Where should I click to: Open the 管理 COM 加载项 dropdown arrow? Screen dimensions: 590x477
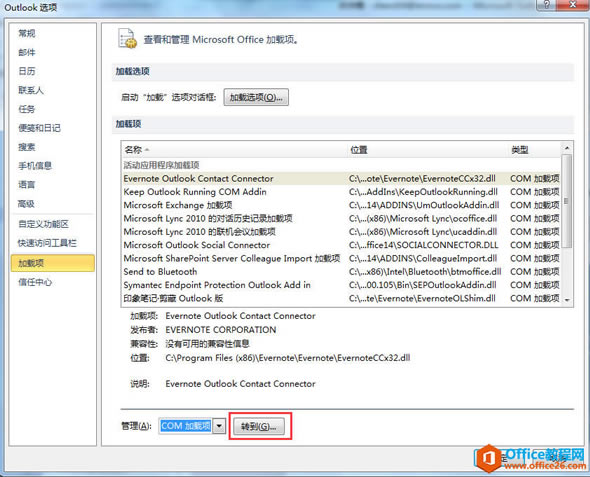pos(219,426)
